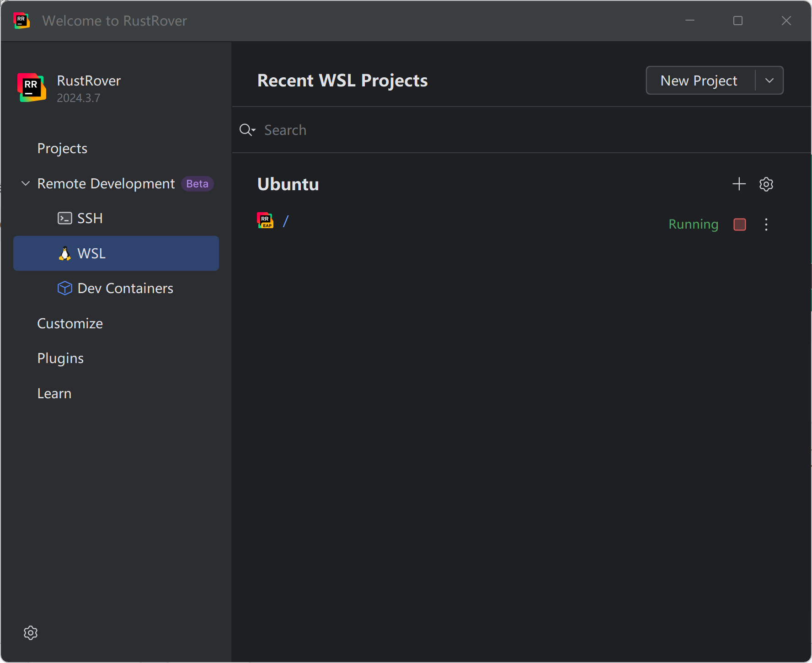
Task: Open the search options magnifier icon
Action: (247, 130)
